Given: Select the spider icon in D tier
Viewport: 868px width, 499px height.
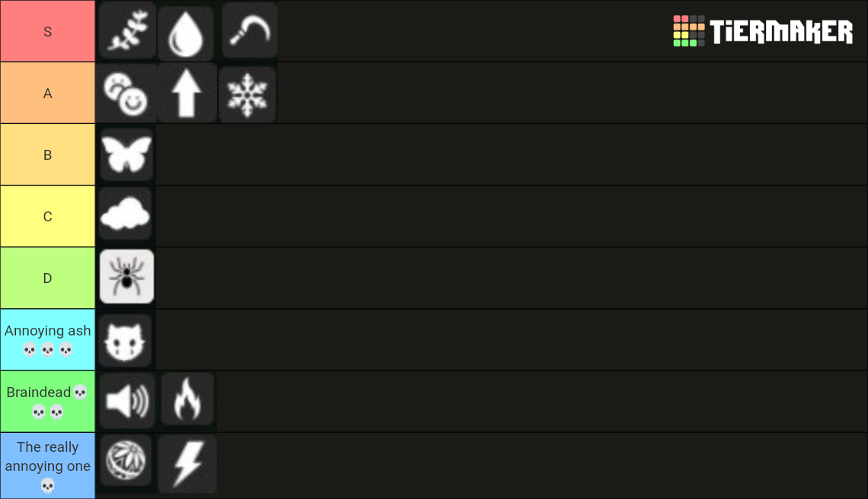Looking at the screenshot, I should (x=126, y=277).
